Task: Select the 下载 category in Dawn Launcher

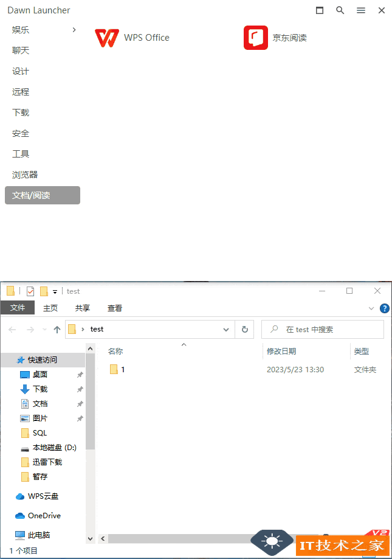Action: [21, 113]
